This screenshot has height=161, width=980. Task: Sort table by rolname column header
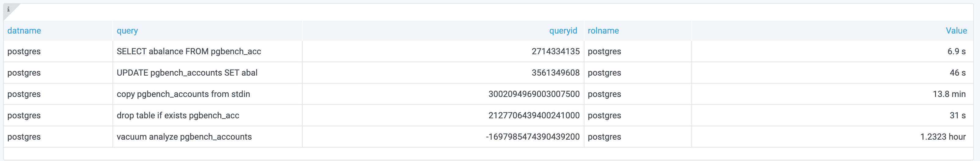click(x=603, y=31)
